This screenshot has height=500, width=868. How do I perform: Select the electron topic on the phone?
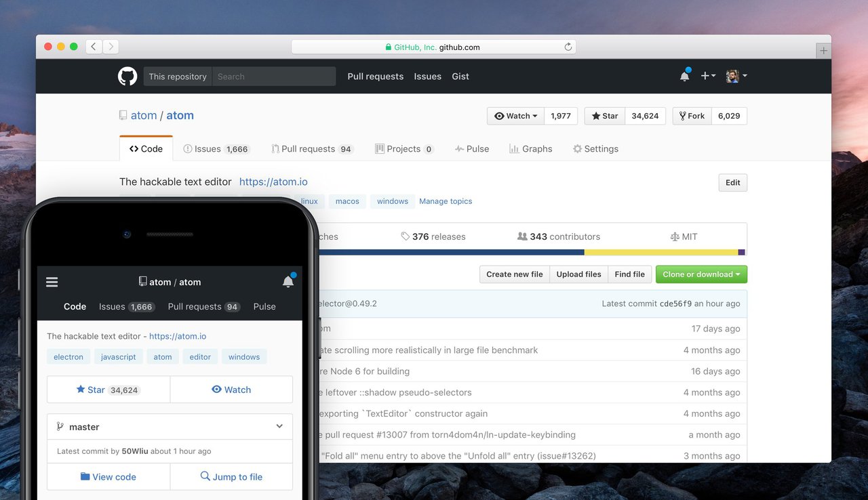click(x=68, y=357)
